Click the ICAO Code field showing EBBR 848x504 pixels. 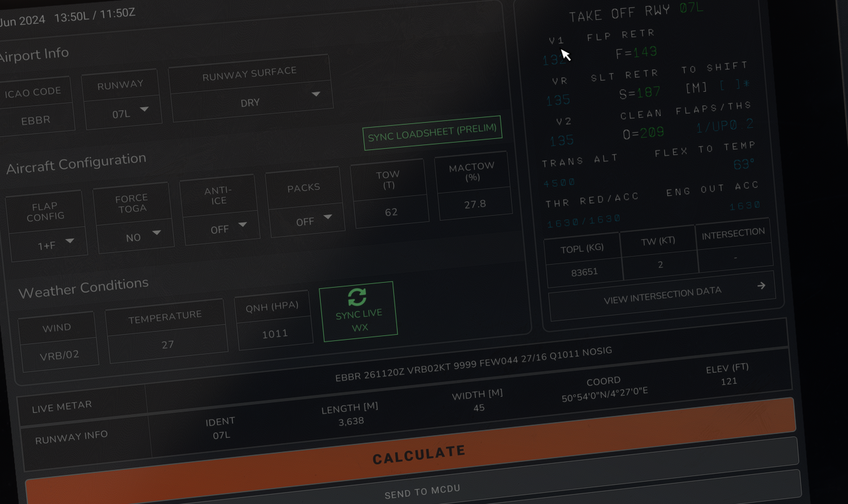(36, 119)
